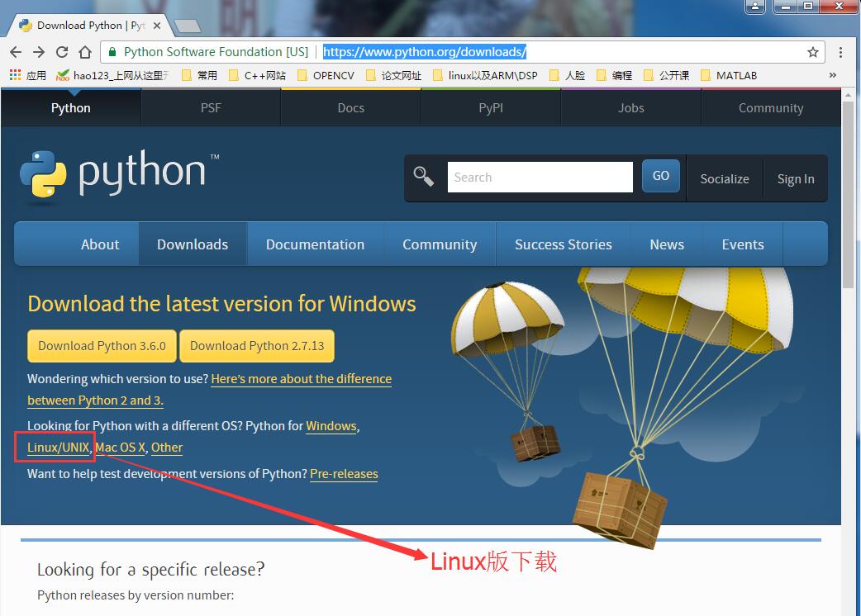
Task: Open the C++网站 bookmark folder
Action: coord(258,75)
